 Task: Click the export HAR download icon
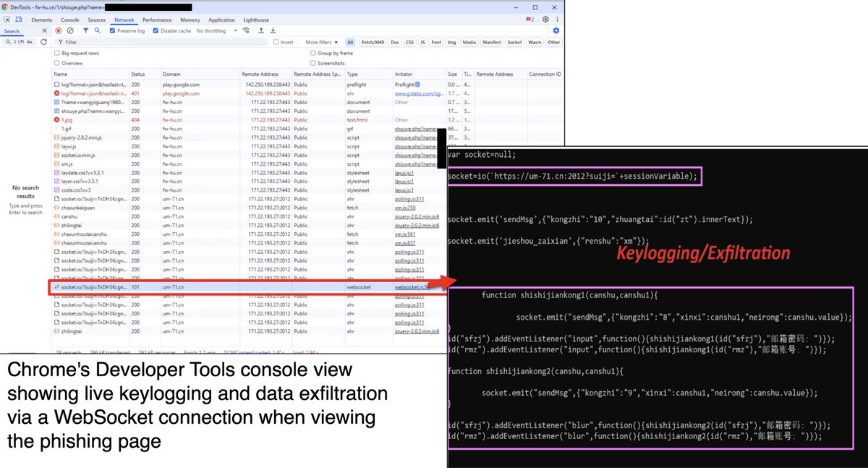273,31
